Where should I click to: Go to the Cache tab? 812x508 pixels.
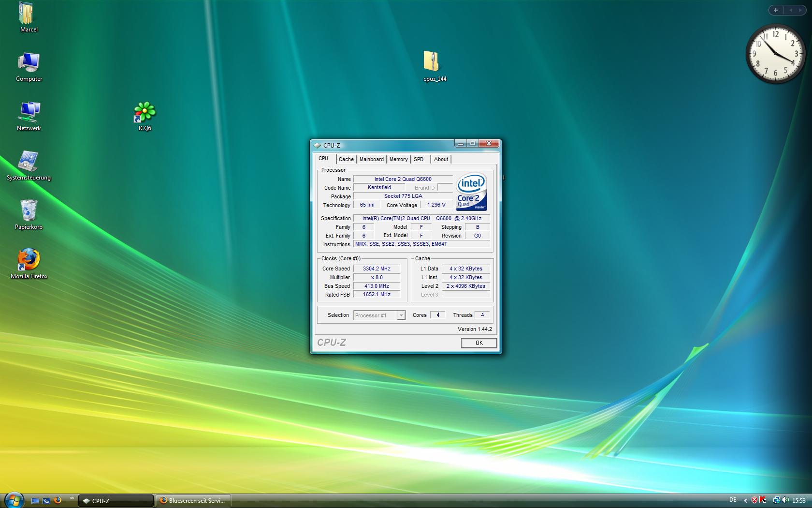pos(346,159)
